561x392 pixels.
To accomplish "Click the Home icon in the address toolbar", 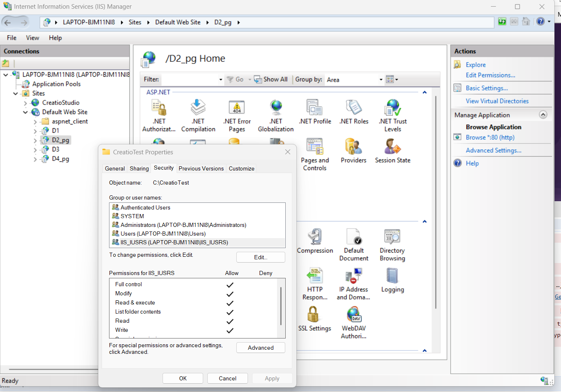I will [x=526, y=22].
